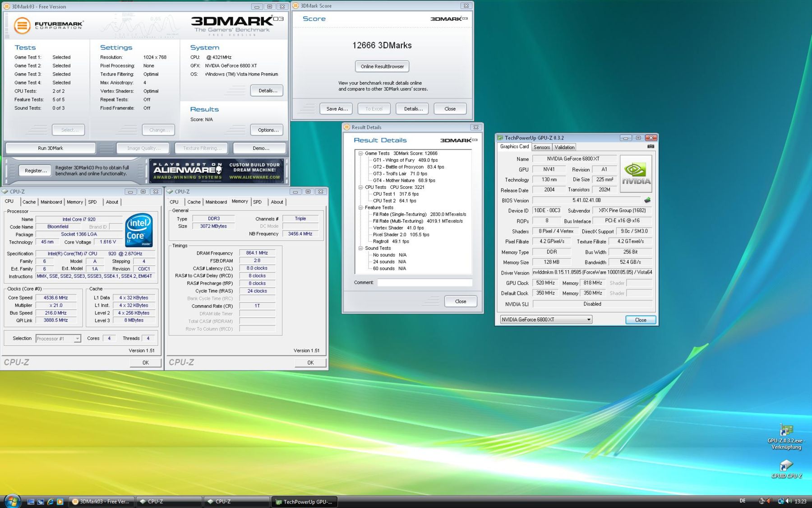Click BIOS save chip icon in GPU-Z
Image resolution: width=812 pixels, height=508 pixels.
point(647,200)
